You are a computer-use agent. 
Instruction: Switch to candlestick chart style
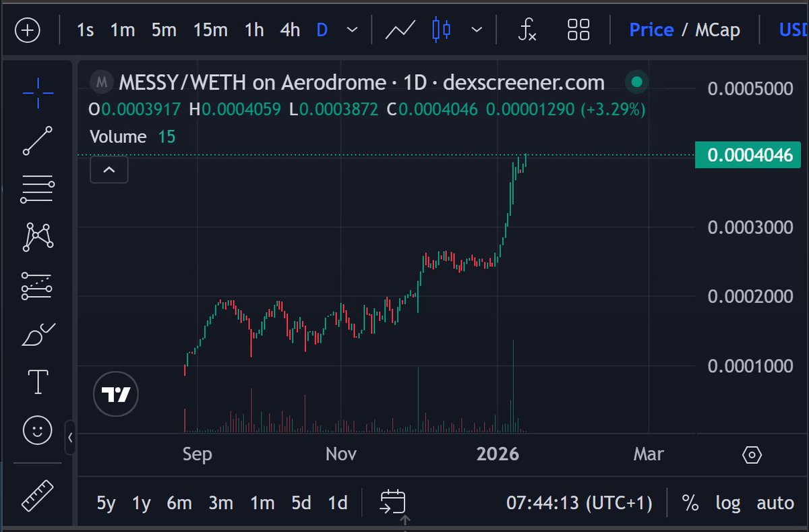click(442, 30)
